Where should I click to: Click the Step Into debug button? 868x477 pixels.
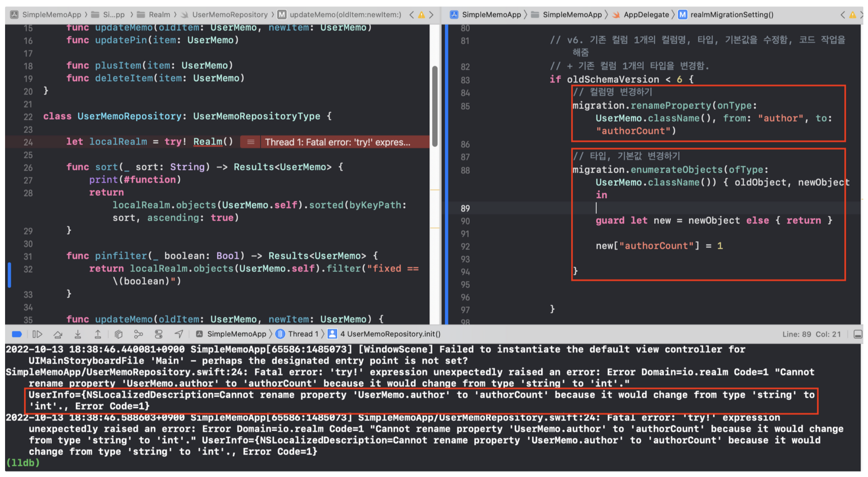78,334
